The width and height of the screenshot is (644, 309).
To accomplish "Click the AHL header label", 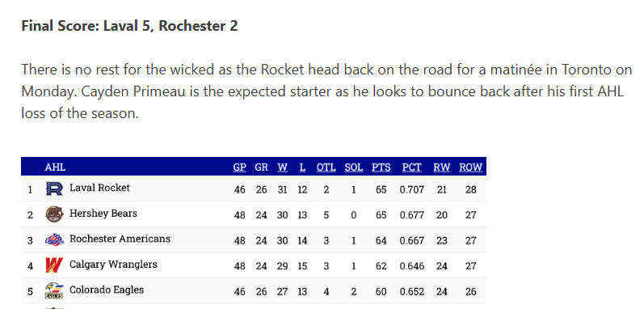I will tap(55, 167).
